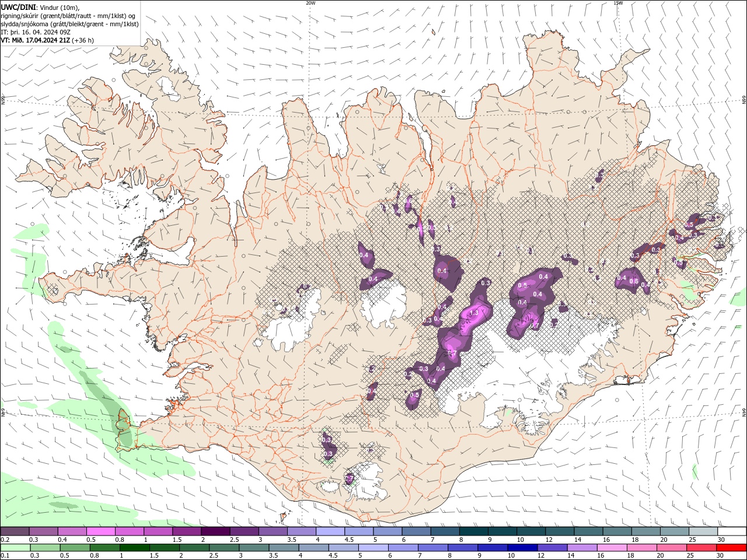This screenshot has width=747, height=560.
Task: Select the bright pink 0.5 upper legend swatch
Action: 100,531
